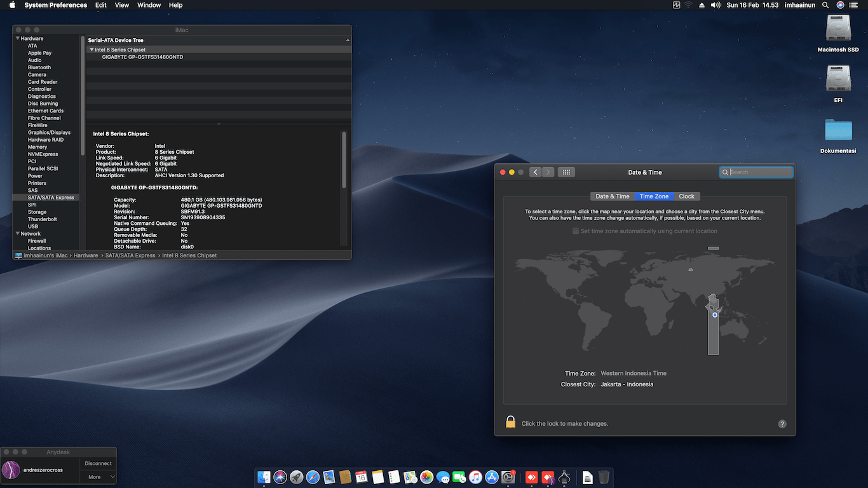Select Storage in the iMac sidebar

(x=37, y=212)
